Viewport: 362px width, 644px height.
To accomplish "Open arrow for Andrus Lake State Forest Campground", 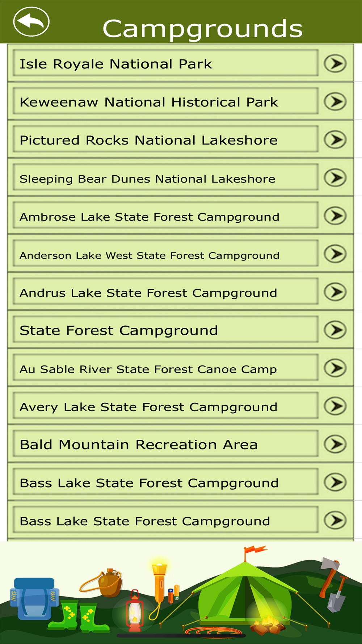I will [x=335, y=292].
